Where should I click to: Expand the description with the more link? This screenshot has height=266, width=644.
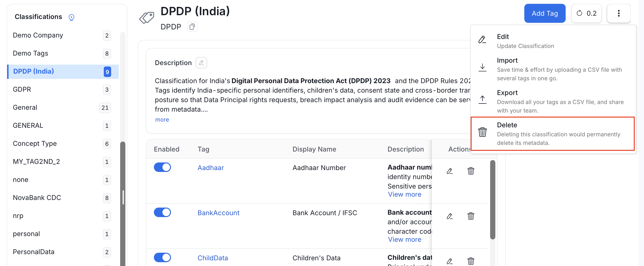click(162, 119)
